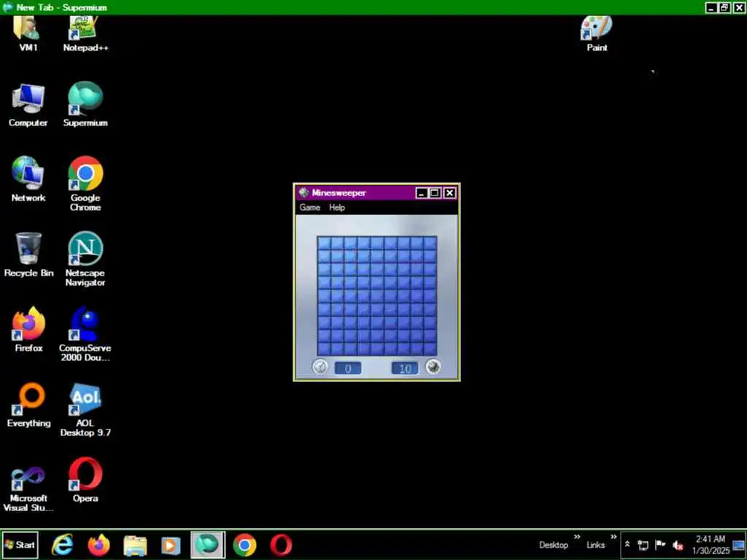Select the Opera desktop shortcut

click(x=85, y=480)
